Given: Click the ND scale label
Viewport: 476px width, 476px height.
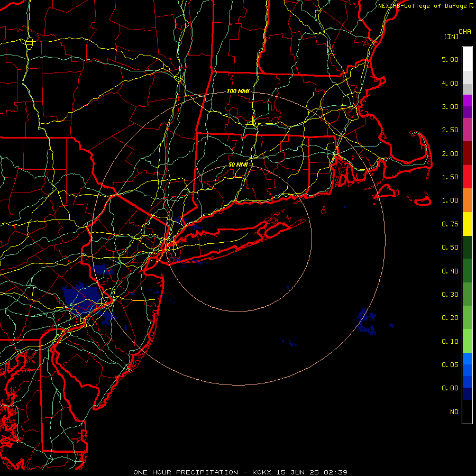Looking at the screenshot, I should [454, 411].
